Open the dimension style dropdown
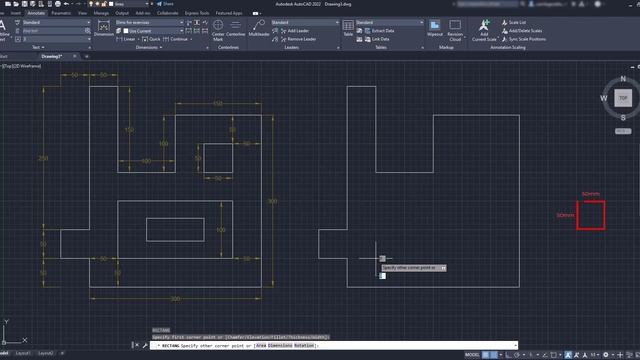This screenshot has height=360, width=640. click(x=149, y=22)
